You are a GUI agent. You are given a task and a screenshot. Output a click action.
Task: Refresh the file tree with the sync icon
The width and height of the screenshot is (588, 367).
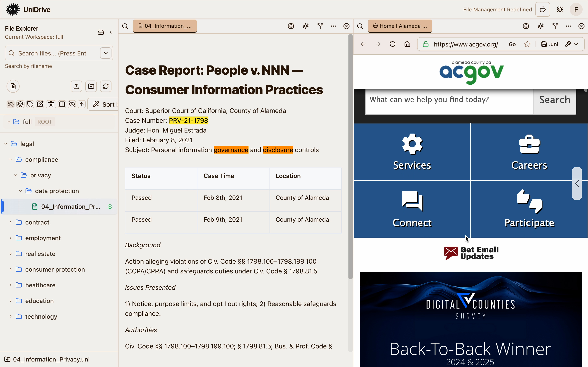(106, 86)
